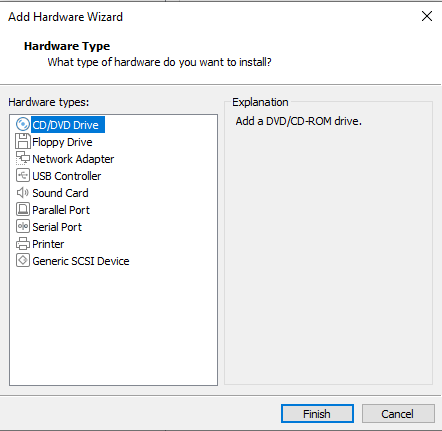Select Network Adapter in the list
The width and height of the screenshot is (442, 431).
pos(73,159)
